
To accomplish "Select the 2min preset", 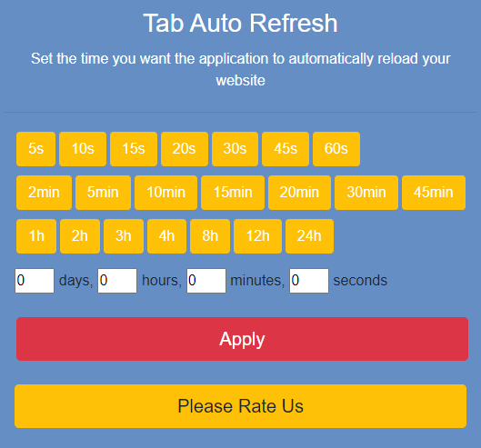I will point(44,193).
